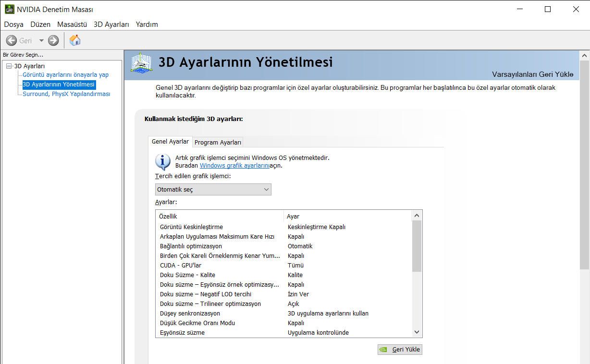Click the 3D settings header image icon
The width and height of the screenshot is (590, 364).
coord(142,63)
